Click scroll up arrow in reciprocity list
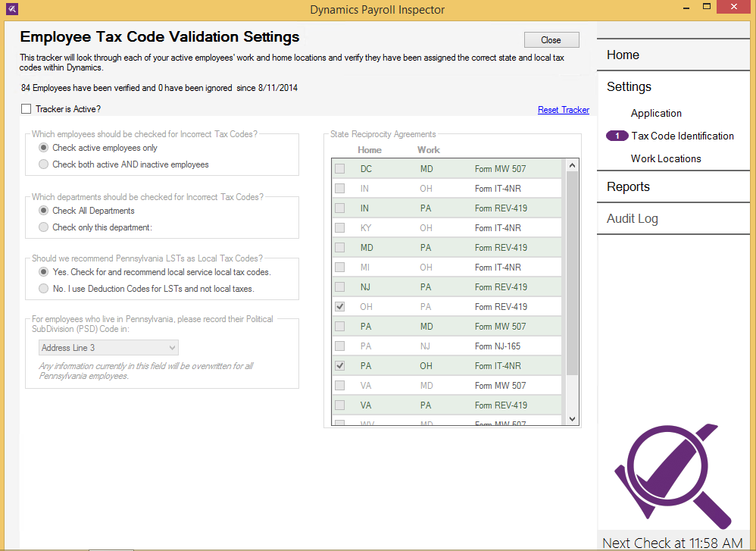This screenshot has height=551, width=756. 573,165
